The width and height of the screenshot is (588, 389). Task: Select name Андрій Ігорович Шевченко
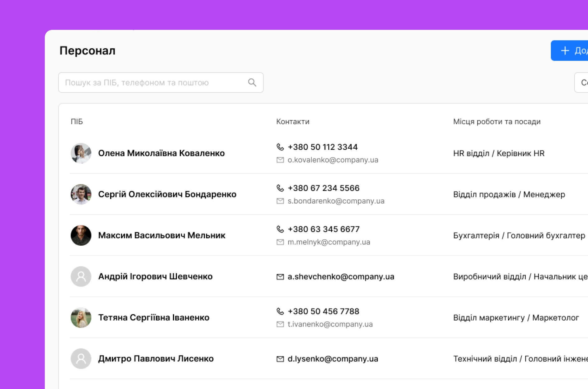tap(155, 276)
